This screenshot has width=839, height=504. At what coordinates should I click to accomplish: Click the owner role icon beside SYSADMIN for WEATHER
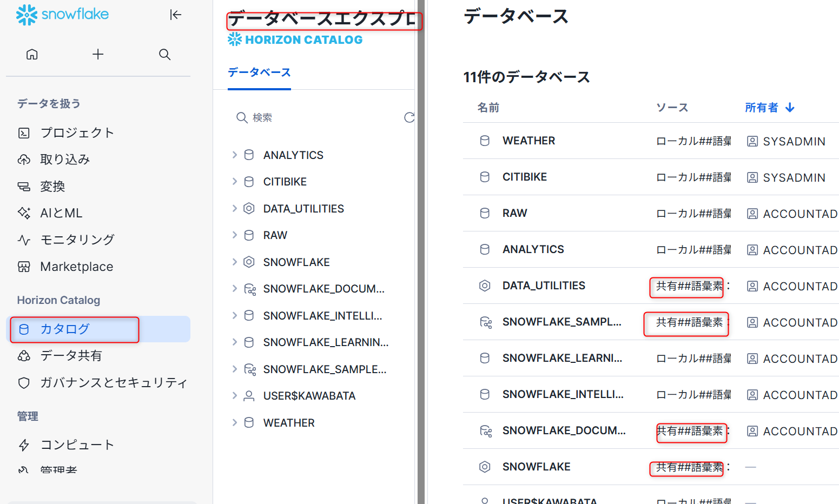[752, 141]
